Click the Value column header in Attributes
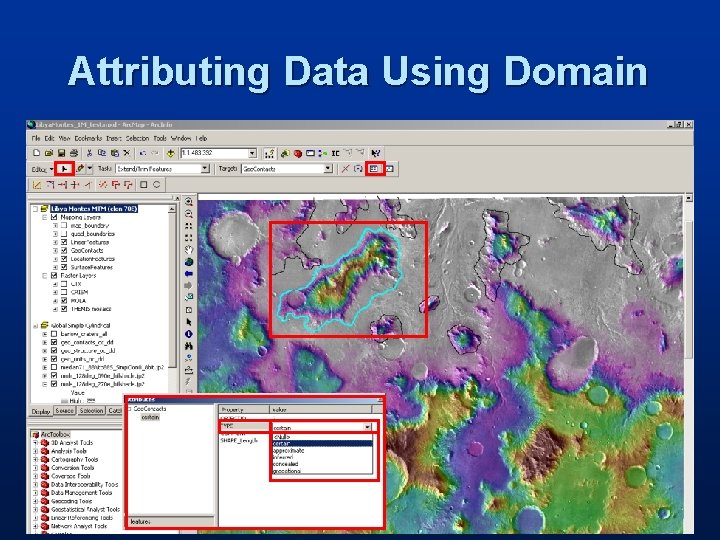This screenshot has height=540, width=720. click(x=320, y=409)
